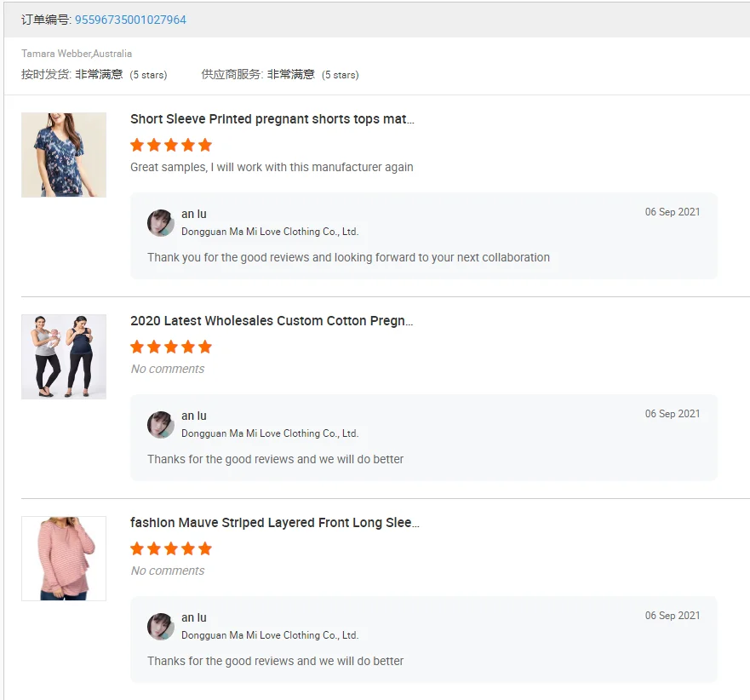Screen dimensions: 750x700
Task: Click Dongguan Ma Mi Love Clothing in first reply
Action: pos(270,232)
